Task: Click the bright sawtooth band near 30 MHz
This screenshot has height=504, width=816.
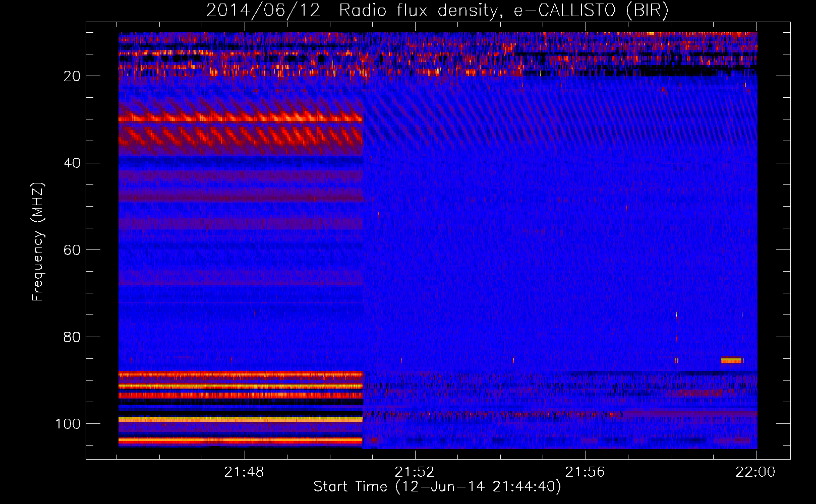Action: point(241,118)
